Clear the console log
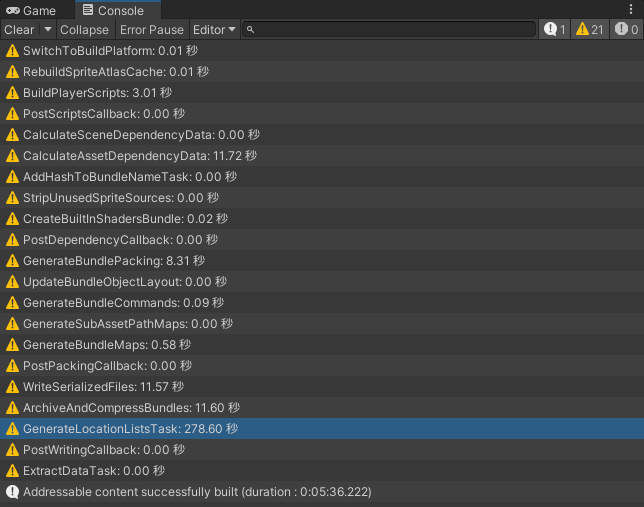The width and height of the screenshot is (644, 507). click(x=19, y=30)
